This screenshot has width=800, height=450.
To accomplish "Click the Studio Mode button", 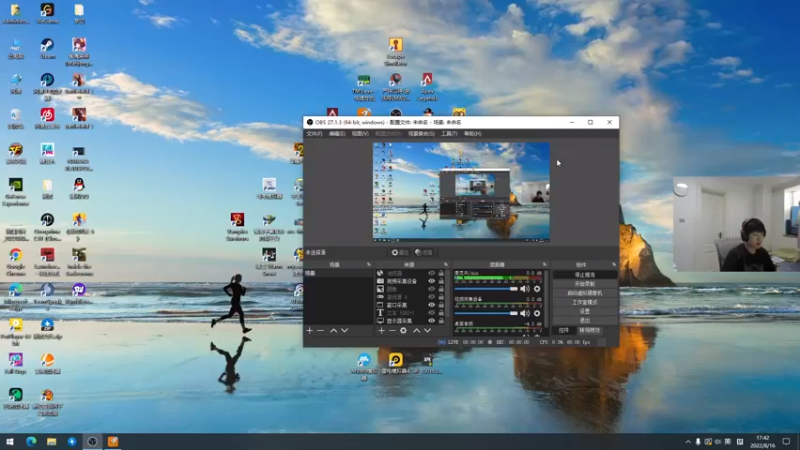I will click(585, 302).
